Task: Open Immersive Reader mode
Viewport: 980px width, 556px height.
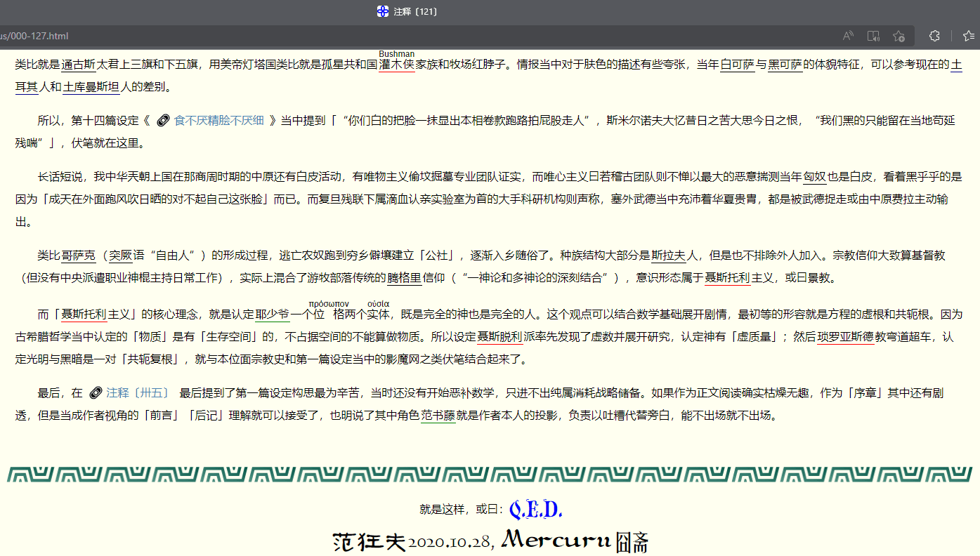Action: [873, 36]
